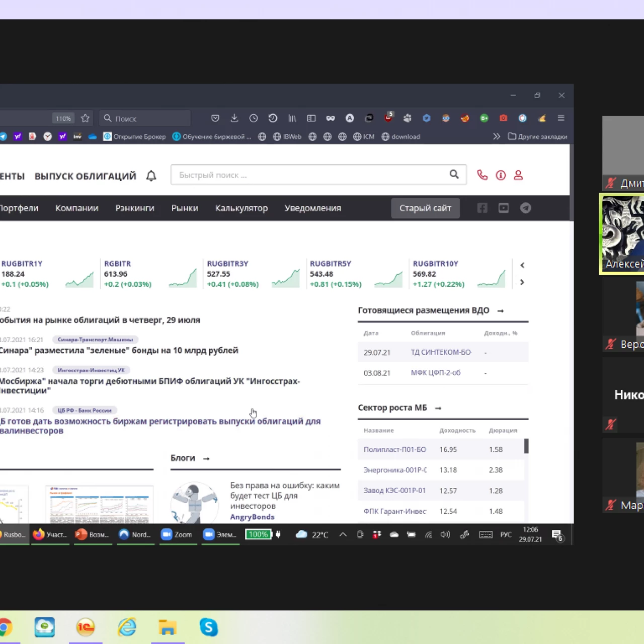
Task: Open the Firefox downloads arrow icon
Action: pos(234,118)
